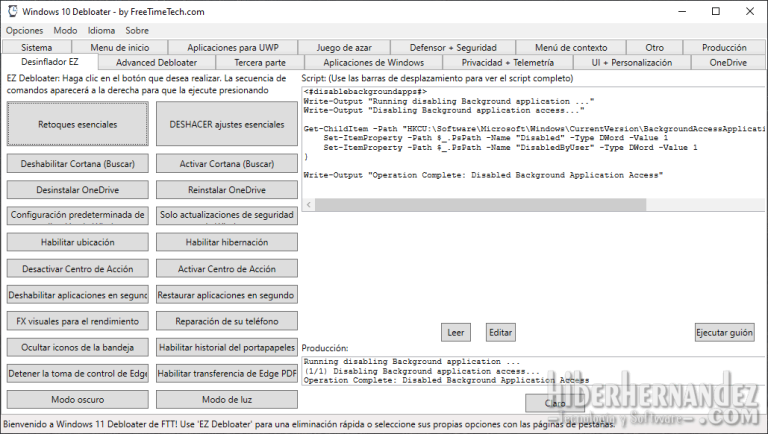The image size is (768, 434).
Task: Click the Ejecutar guión button
Action: (x=724, y=332)
